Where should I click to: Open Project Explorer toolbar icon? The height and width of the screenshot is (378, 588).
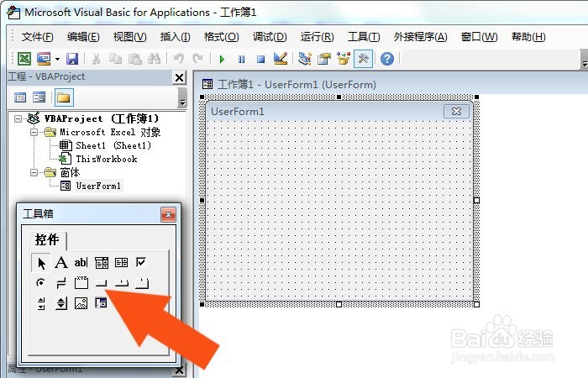point(304,59)
